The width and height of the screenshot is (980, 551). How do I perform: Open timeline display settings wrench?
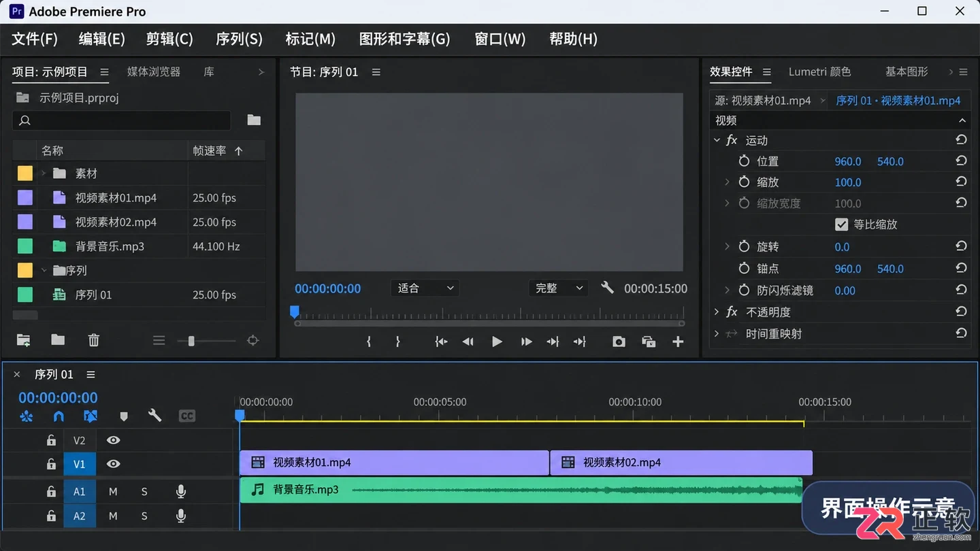click(155, 416)
